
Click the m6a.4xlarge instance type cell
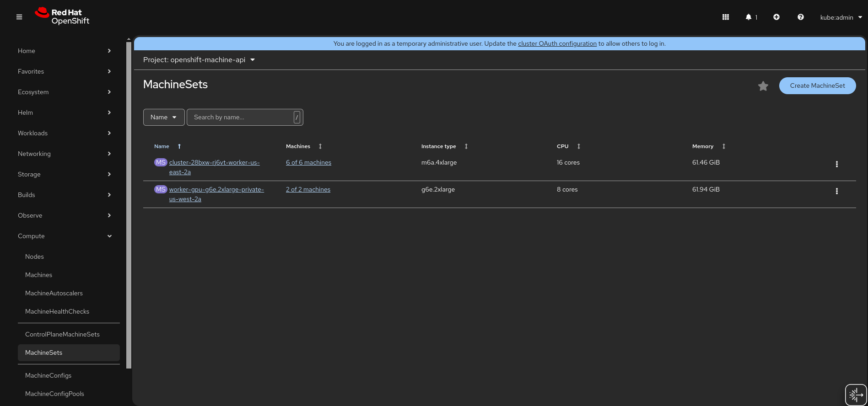(x=439, y=162)
